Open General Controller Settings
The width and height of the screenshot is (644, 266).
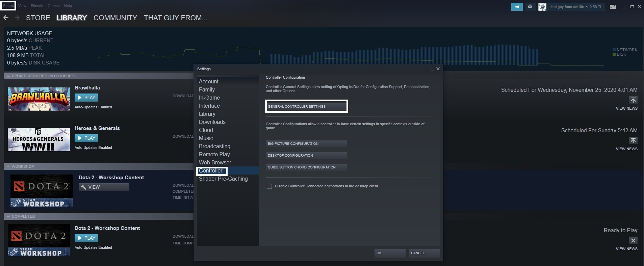coord(306,106)
